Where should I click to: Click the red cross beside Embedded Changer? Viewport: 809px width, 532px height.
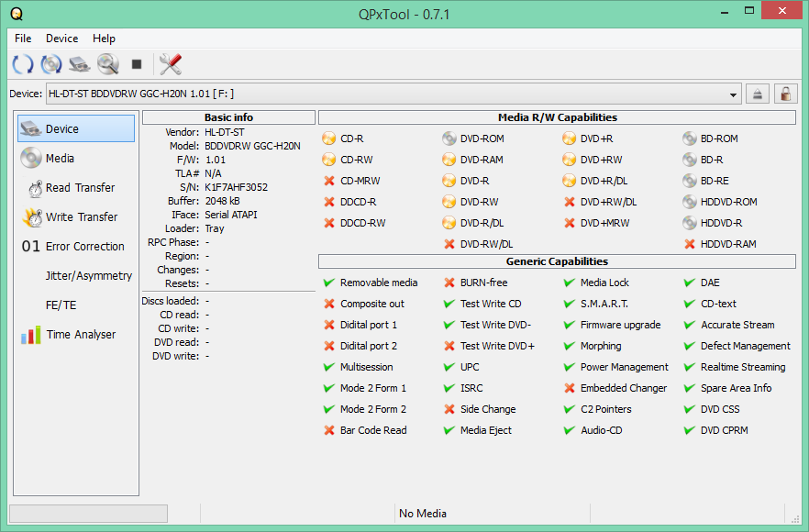coord(569,387)
